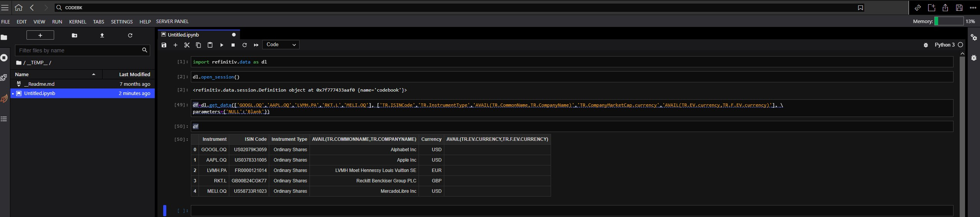This screenshot has height=217, width=980.
Task: Open the hamburger menu icon
Action: 5,8
